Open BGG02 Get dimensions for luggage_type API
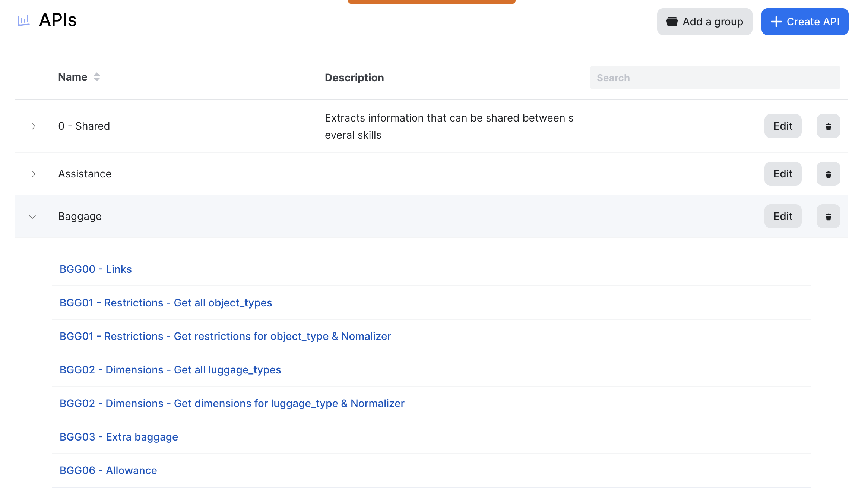Screen dimensions: 868x489 tap(232, 403)
